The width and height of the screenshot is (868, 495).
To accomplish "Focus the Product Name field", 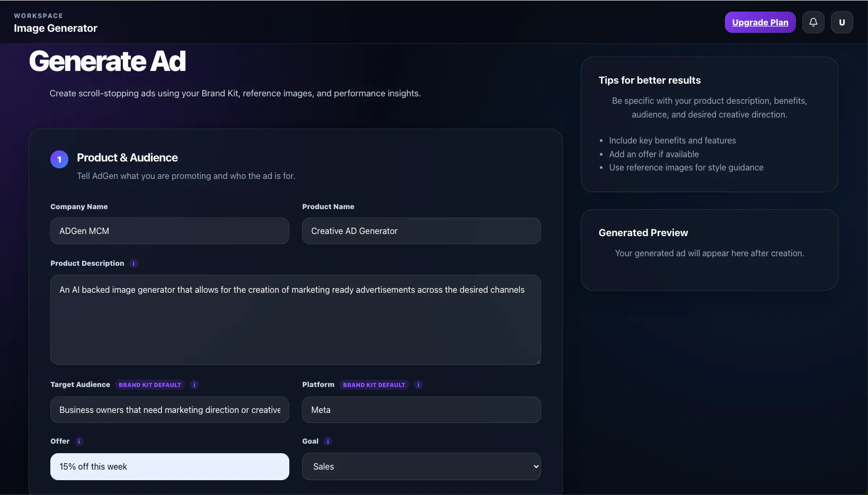I will 421,231.
